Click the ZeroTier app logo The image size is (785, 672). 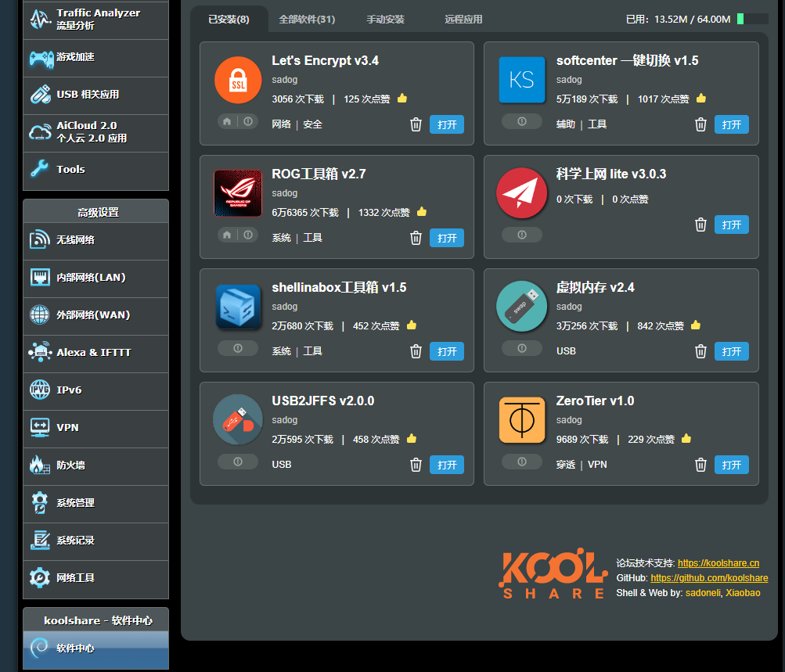point(522,420)
